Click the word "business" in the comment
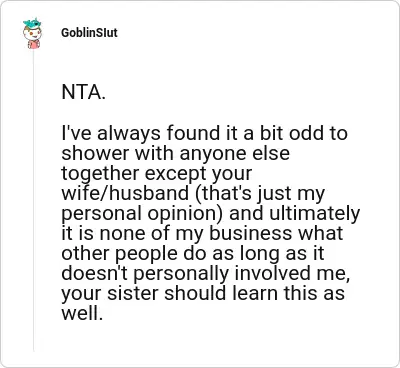 click(250, 233)
